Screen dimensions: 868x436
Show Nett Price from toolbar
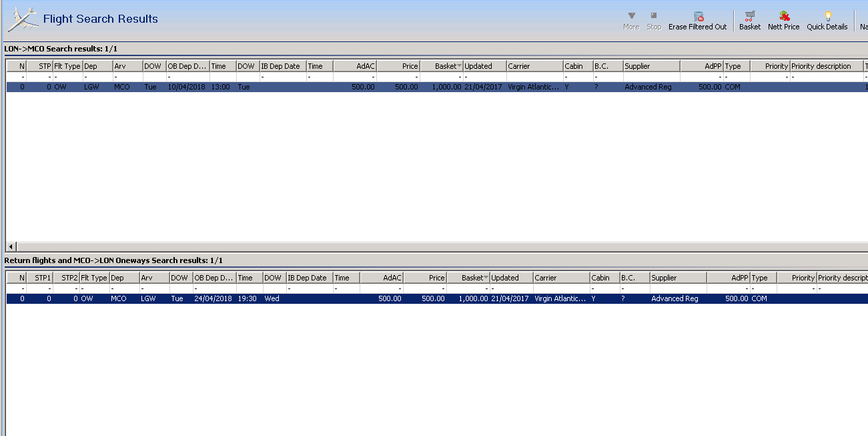(784, 21)
